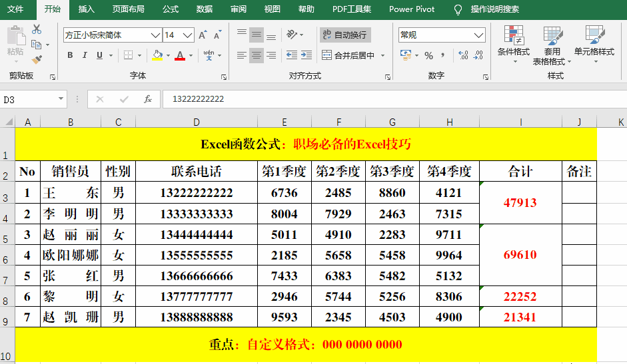Image resolution: width=627 pixels, height=364 pixels.
Task: Select the Format Painter brush
Action: (37, 59)
